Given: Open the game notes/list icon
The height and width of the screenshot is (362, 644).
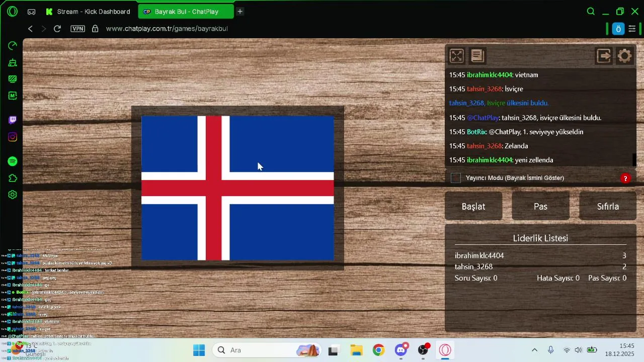Looking at the screenshot, I should (477, 56).
